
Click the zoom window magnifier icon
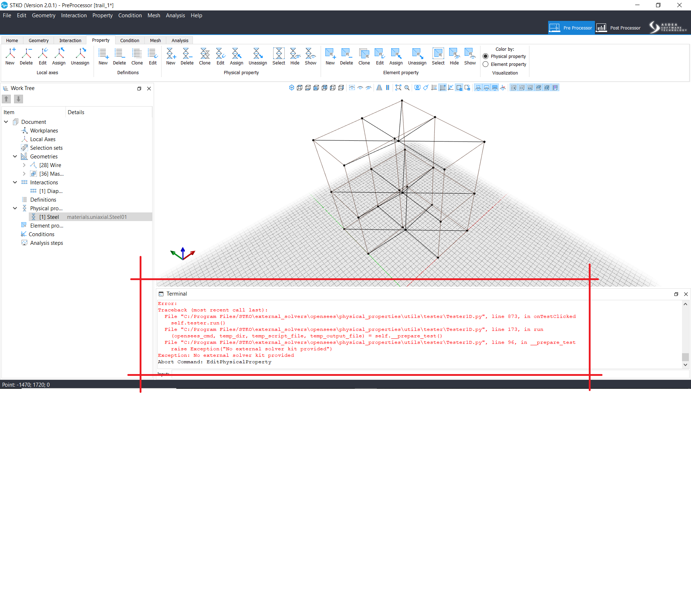coord(407,87)
